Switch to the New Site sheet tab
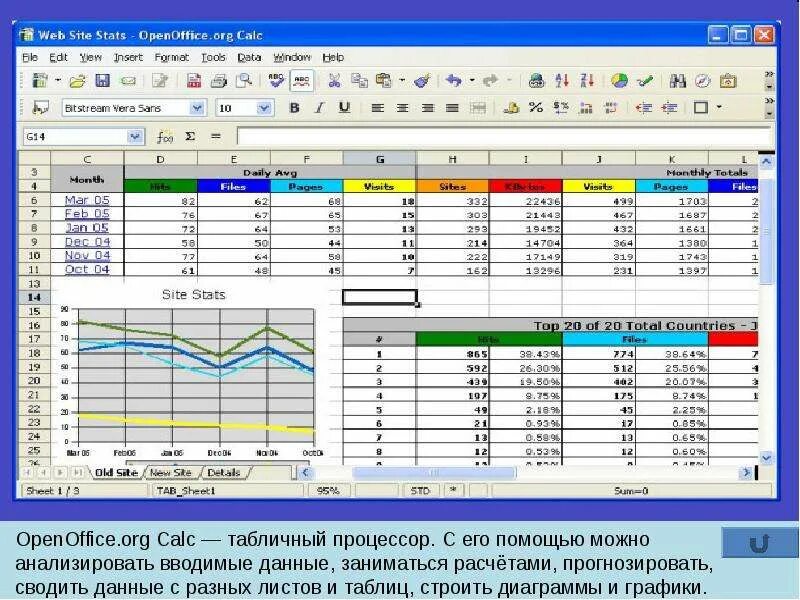800x600 pixels. pyautogui.click(x=171, y=473)
